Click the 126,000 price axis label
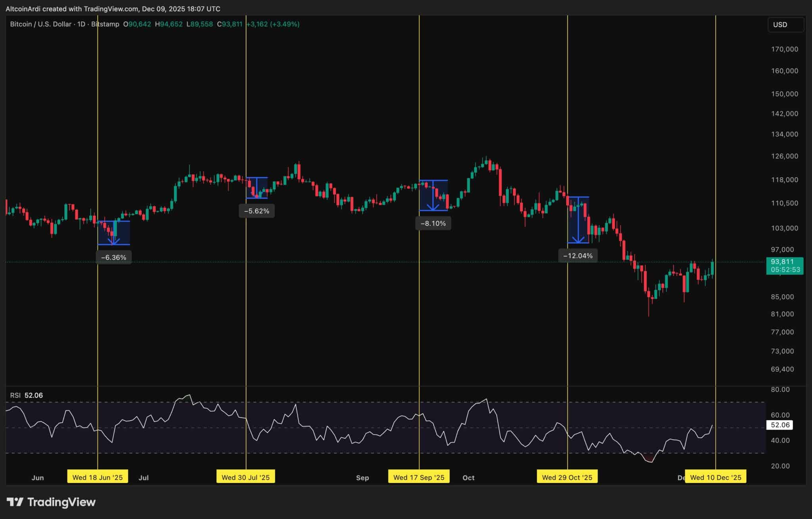This screenshot has height=519, width=812. tap(784, 156)
